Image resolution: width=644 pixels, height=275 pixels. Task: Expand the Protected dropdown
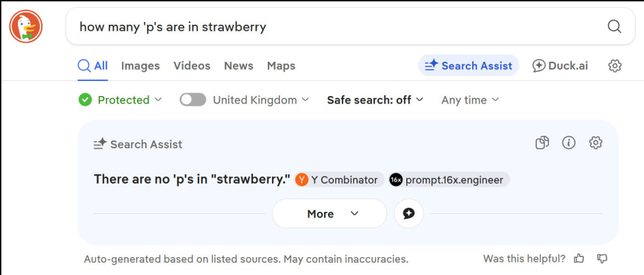pos(121,100)
